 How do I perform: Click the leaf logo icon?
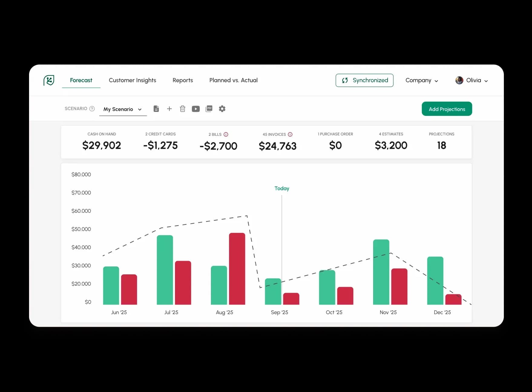49,80
